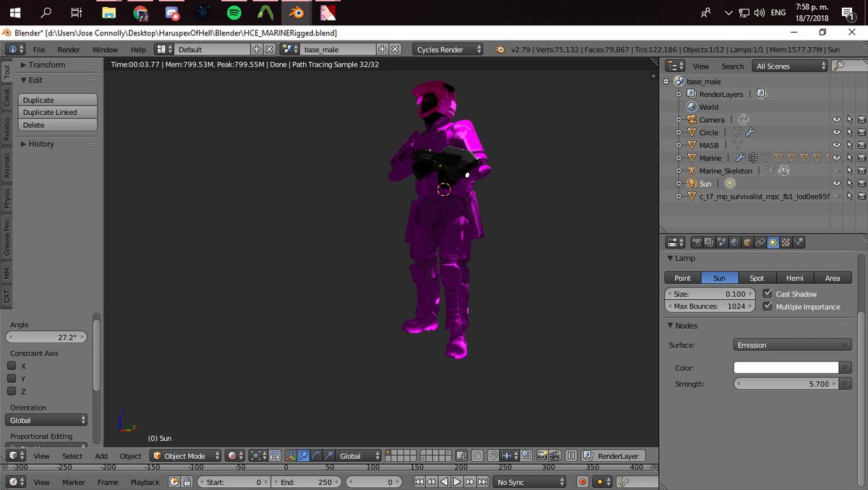Toggle the 3D manipulator widget icon
868x490 pixels.
(x=291, y=456)
